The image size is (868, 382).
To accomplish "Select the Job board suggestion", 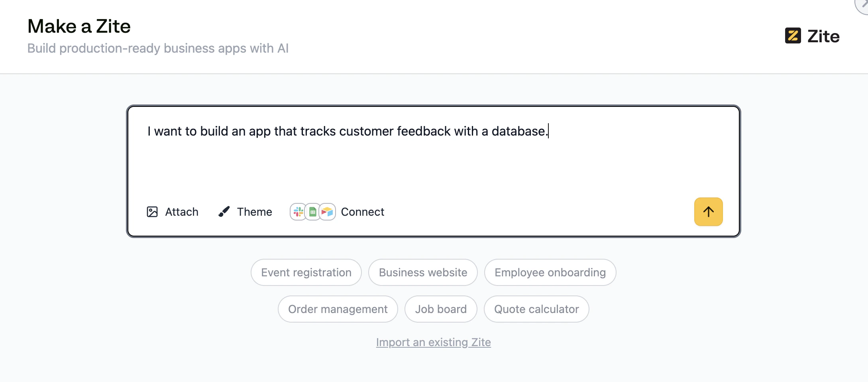I will pos(441,309).
